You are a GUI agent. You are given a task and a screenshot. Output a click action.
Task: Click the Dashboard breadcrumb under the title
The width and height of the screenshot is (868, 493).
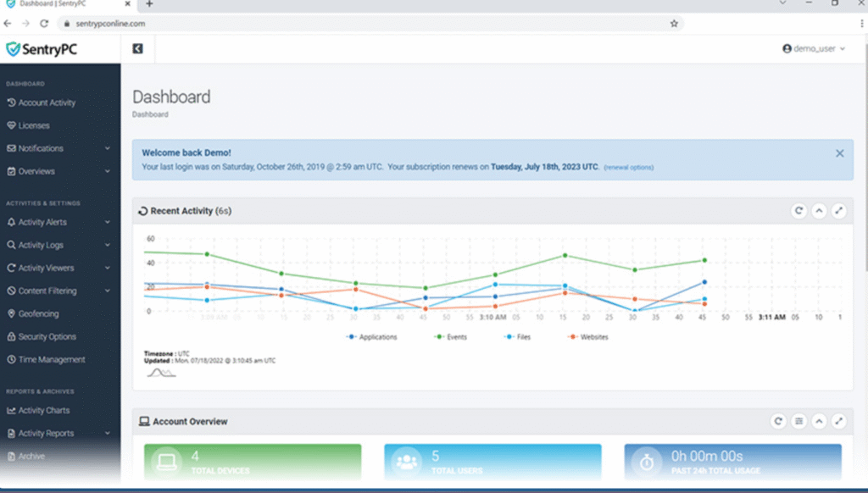tap(150, 114)
